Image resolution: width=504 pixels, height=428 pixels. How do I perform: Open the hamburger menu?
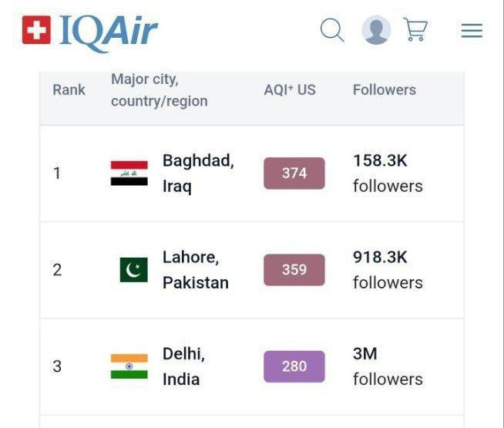point(472,31)
